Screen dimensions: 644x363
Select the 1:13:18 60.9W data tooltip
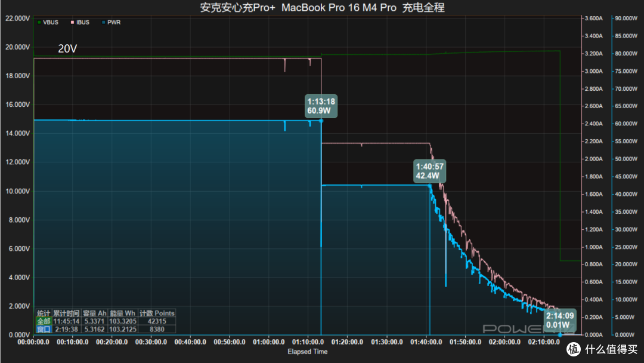(x=321, y=106)
